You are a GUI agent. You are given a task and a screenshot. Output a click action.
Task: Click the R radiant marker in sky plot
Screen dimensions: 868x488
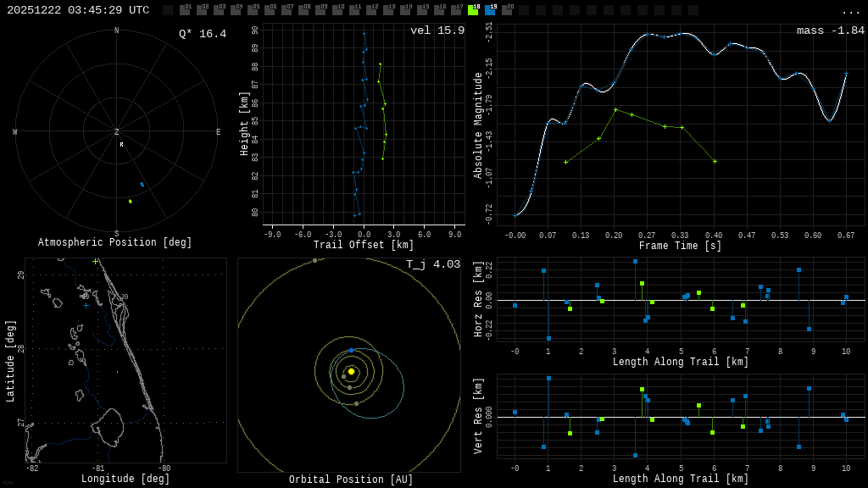tap(121, 145)
